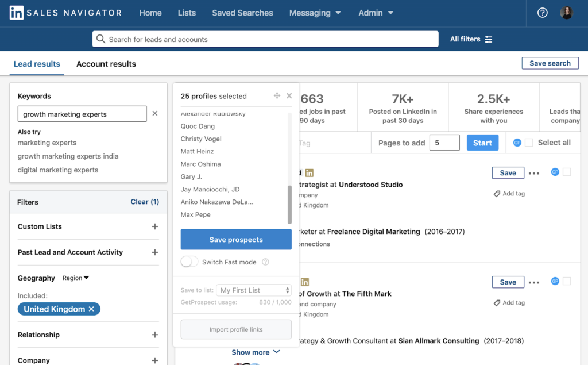
Task: Click the Fast mode help icon
Action: click(265, 262)
